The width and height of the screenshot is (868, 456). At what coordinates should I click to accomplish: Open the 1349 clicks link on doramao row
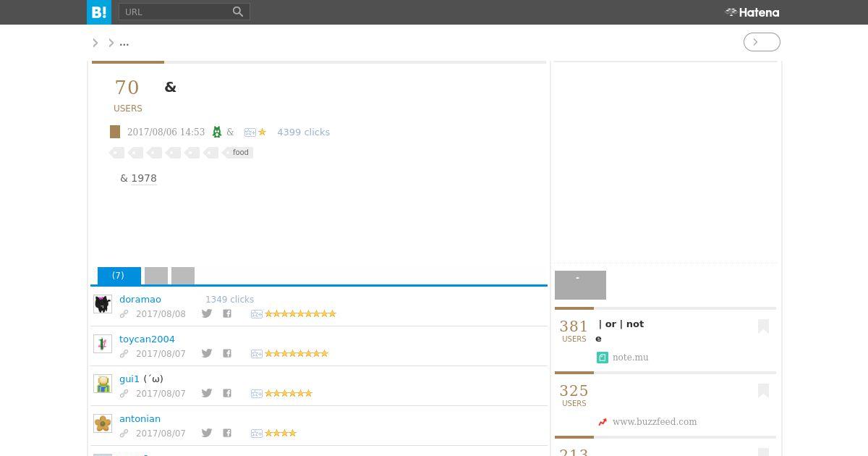click(229, 299)
